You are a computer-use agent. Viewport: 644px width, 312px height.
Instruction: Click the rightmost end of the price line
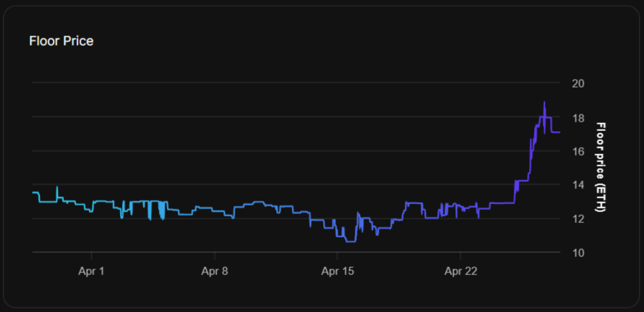(559, 132)
